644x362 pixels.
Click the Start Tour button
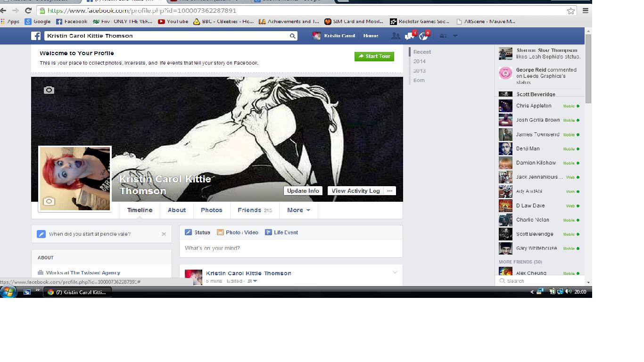374,56
